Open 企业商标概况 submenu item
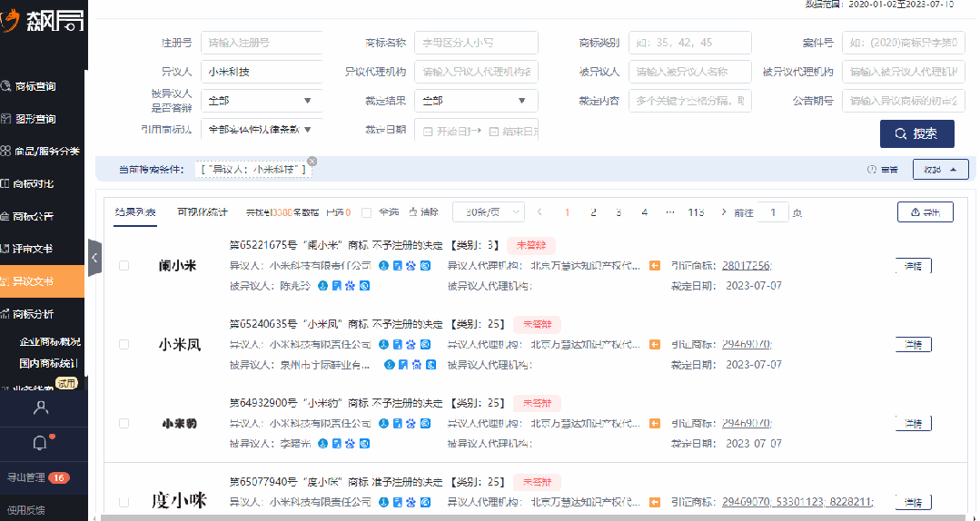Screen dimensions: 980x521 [50, 341]
